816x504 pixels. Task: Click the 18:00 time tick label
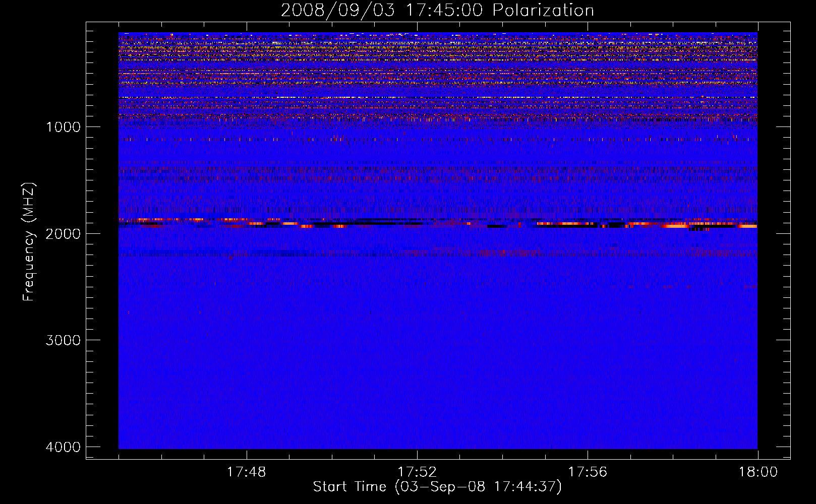(758, 472)
